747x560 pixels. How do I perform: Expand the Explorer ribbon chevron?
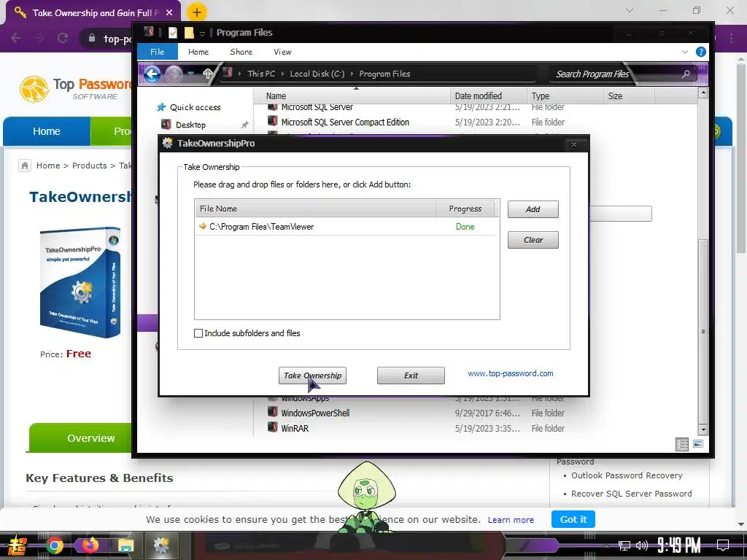pyautogui.click(x=684, y=52)
